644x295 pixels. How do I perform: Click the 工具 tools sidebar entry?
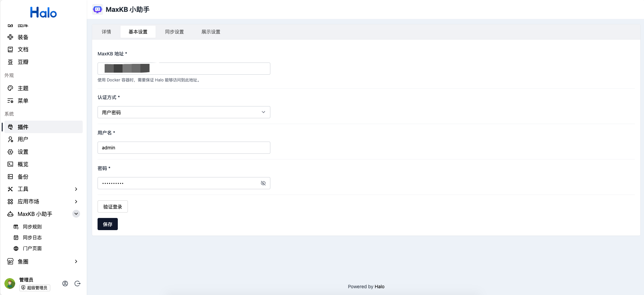(x=43, y=189)
